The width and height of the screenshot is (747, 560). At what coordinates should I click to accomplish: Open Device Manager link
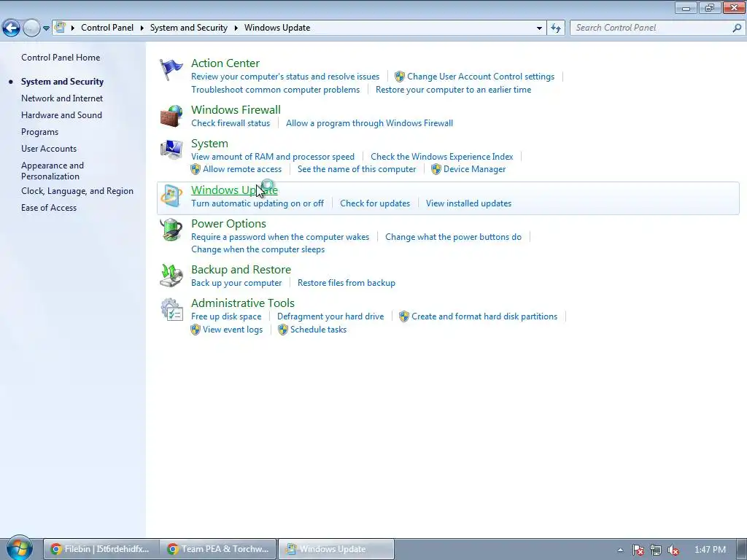point(474,169)
